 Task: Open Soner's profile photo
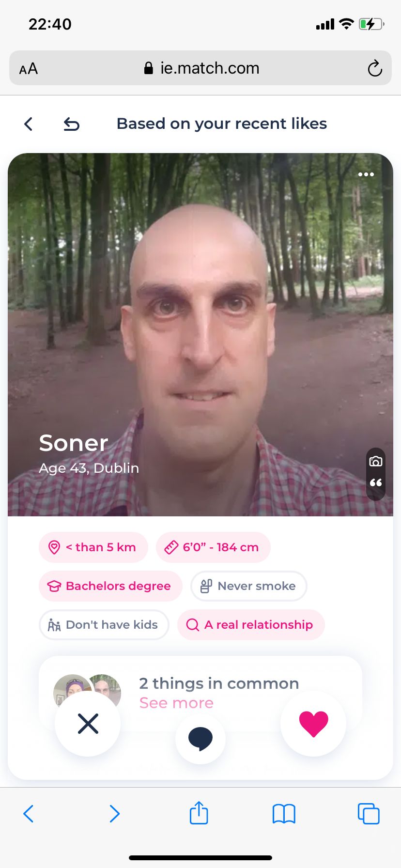(x=200, y=335)
